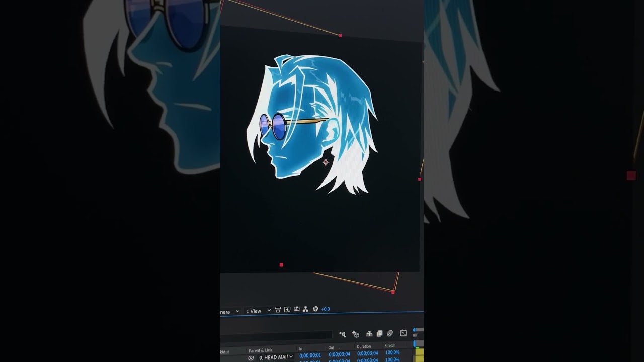The height and width of the screenshot is (362, 644).
Task: Click the Parent & Link column header
Action: [x=260, y=350]
